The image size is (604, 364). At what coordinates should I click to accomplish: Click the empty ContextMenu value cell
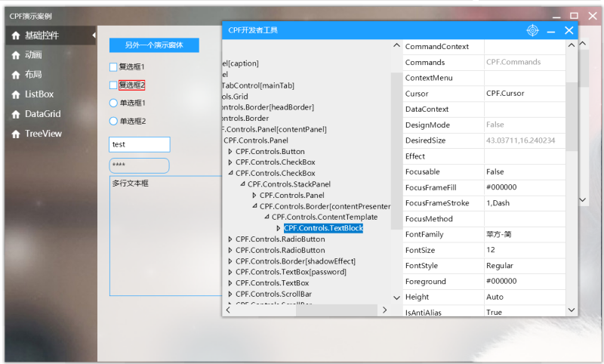pyautogui.click(x=525, y=78)
